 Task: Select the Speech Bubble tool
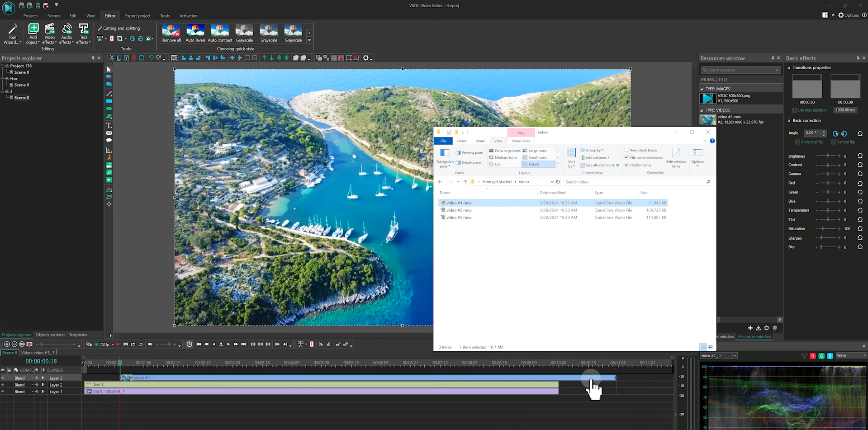pos(109,140)
